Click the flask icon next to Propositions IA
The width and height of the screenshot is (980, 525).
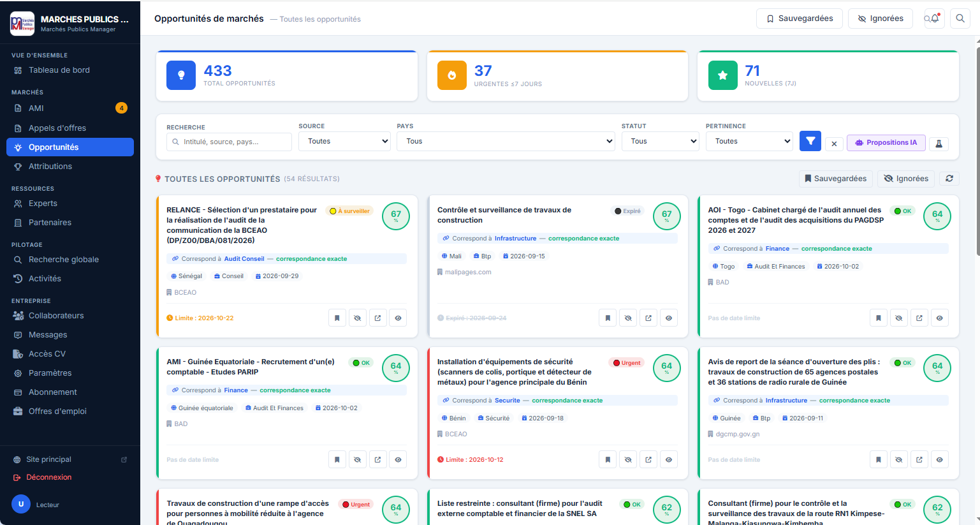pos(939,144)
